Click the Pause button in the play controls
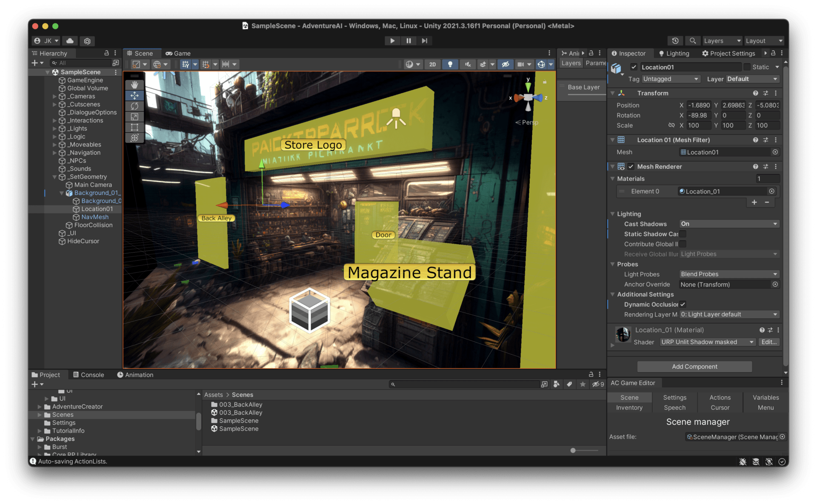The height and width of the screenshot is (504, 817). (408, 40)
